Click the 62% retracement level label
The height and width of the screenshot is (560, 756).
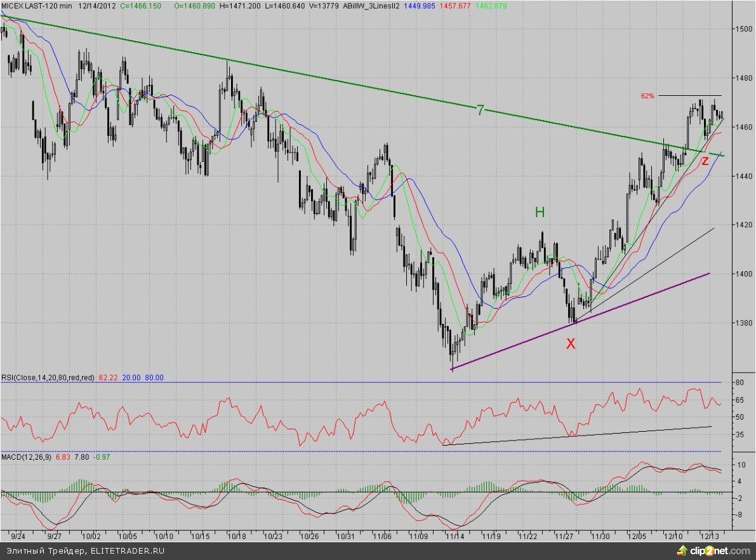click(647, 96)
